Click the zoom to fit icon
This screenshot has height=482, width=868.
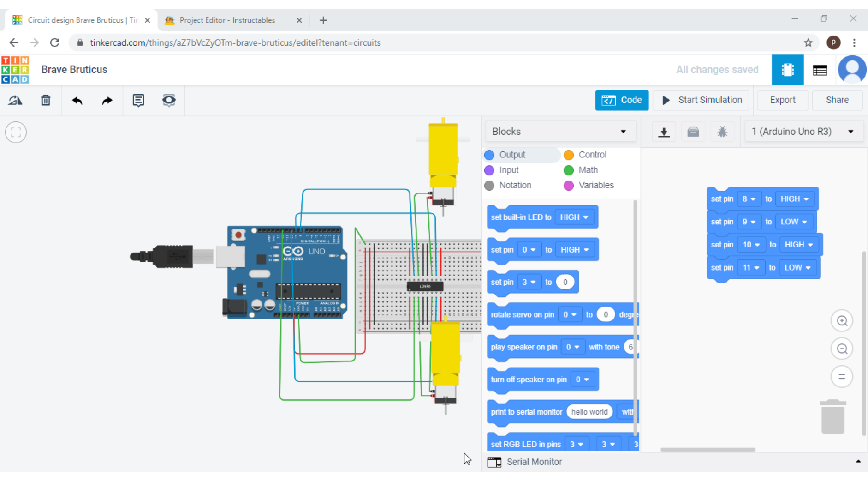pyautogui.click(x=16, y=132)
